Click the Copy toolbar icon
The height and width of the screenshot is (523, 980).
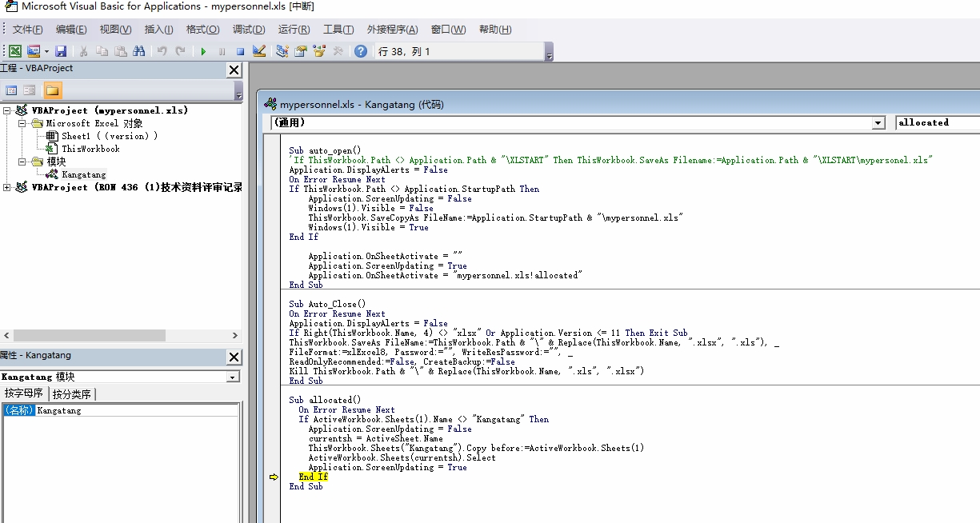coord(102,51)
